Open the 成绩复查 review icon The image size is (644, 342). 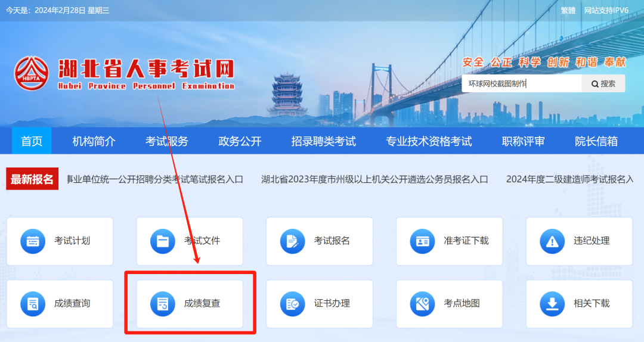(x=163, y=304)
